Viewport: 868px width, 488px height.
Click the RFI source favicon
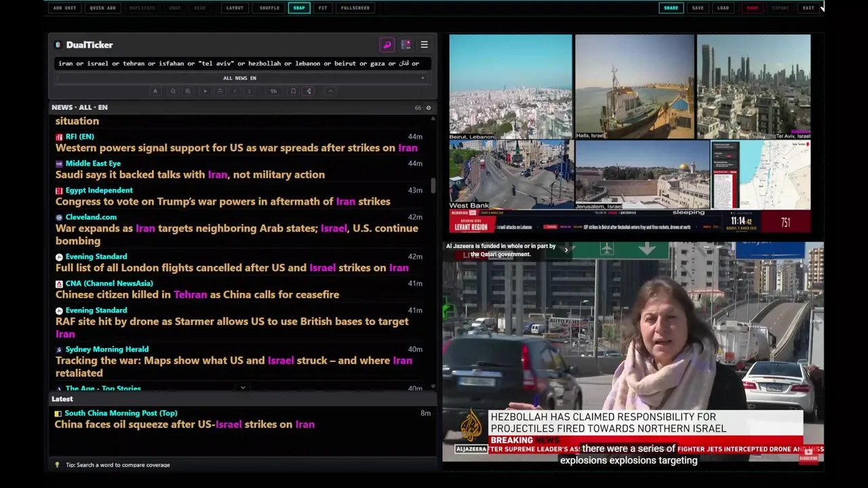coord(59,137)
